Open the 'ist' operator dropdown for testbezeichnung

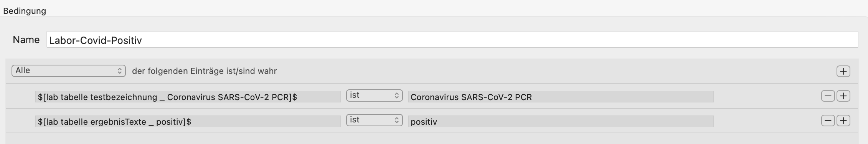tap(374, 95)
